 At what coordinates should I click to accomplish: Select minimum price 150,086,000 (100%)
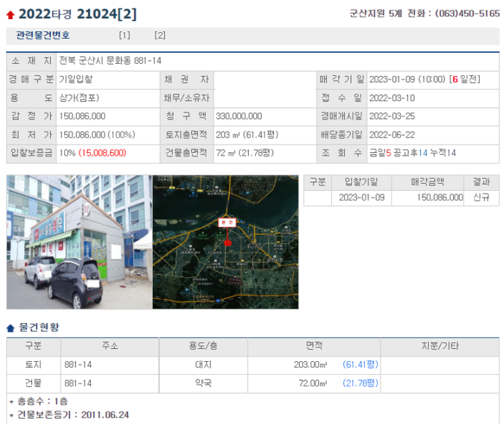[97, 135]
